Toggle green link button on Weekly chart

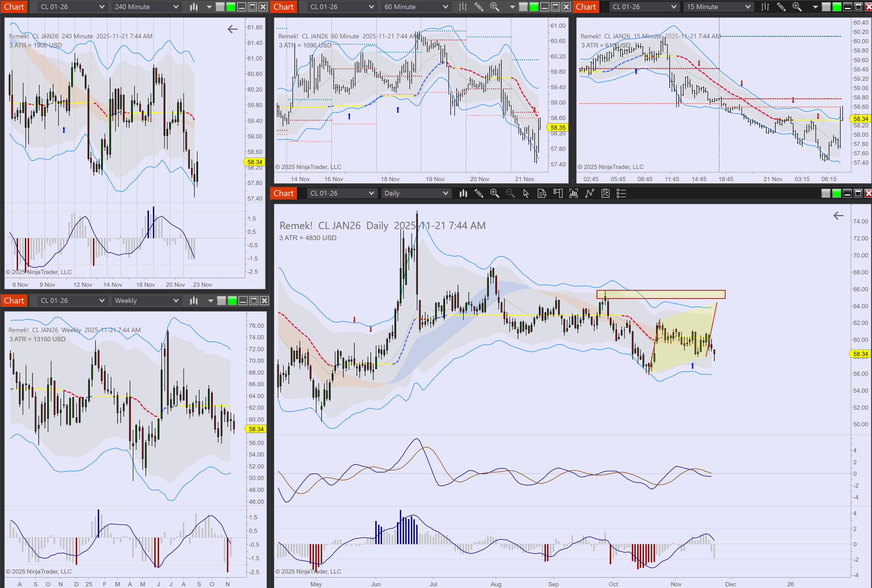tap(232, 300)
